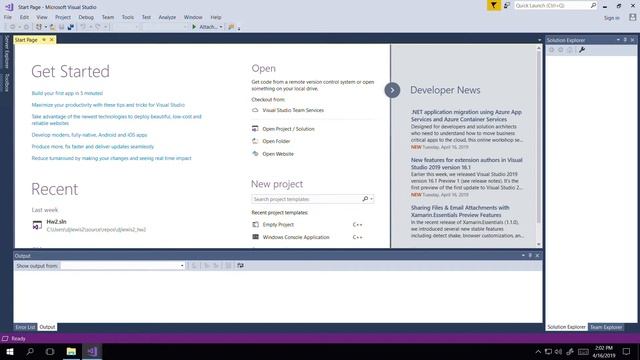This screenshot has height=360, width=640.
Task: Open 'Develop modern, fully-native Android and iOS apps' link
Action: click(x=89, y=135)
